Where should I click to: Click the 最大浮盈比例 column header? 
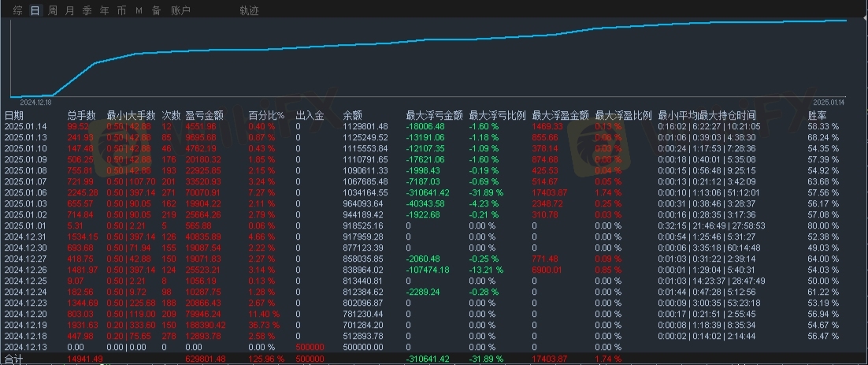click(x=624, y=116)
